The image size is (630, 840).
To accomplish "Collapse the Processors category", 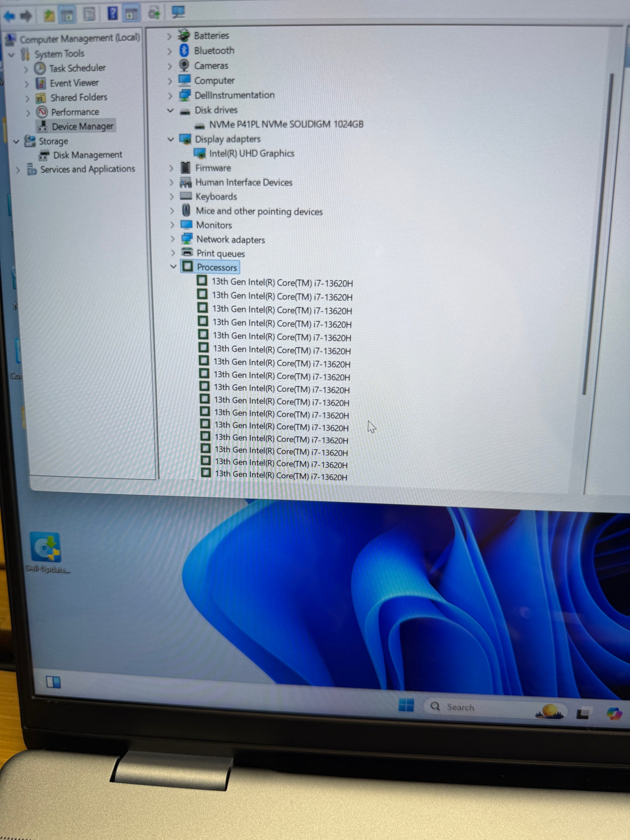I will coord(173,266).
